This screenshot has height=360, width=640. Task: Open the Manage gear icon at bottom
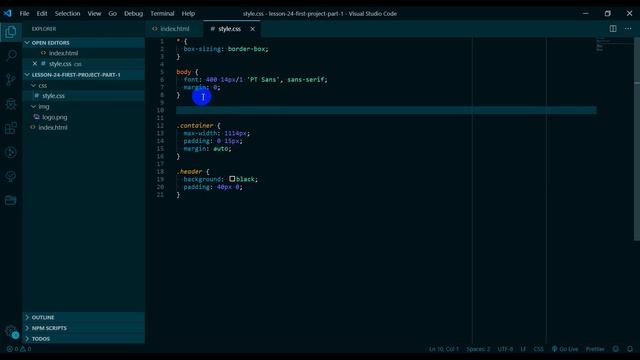tap(11, 331)
